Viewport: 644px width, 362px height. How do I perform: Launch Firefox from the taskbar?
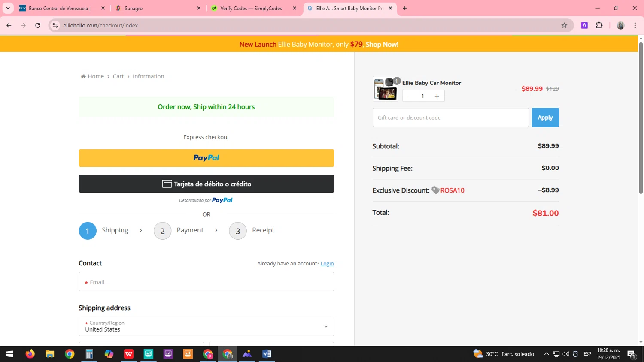coord(30,354)
